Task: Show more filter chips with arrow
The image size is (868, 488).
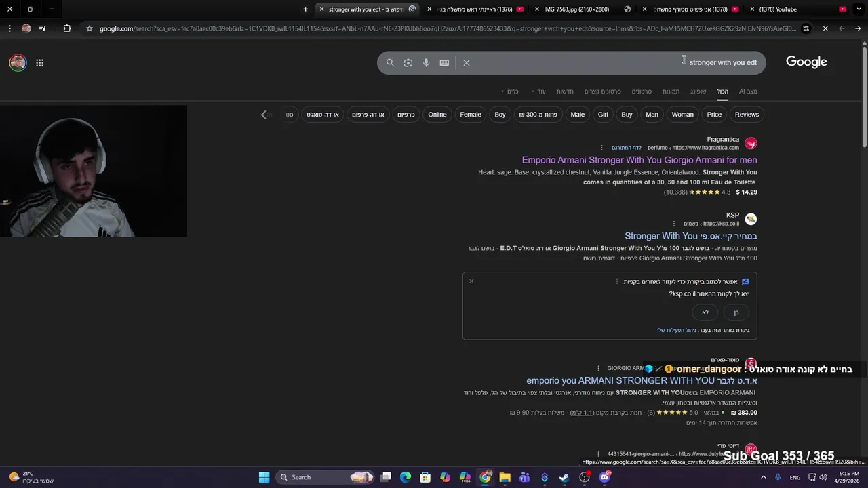Action: 264,115
